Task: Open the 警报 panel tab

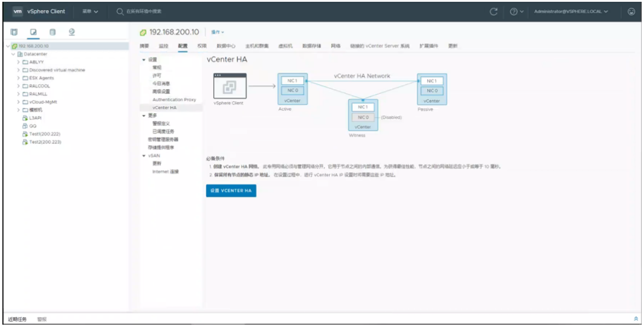Action: 42,319
